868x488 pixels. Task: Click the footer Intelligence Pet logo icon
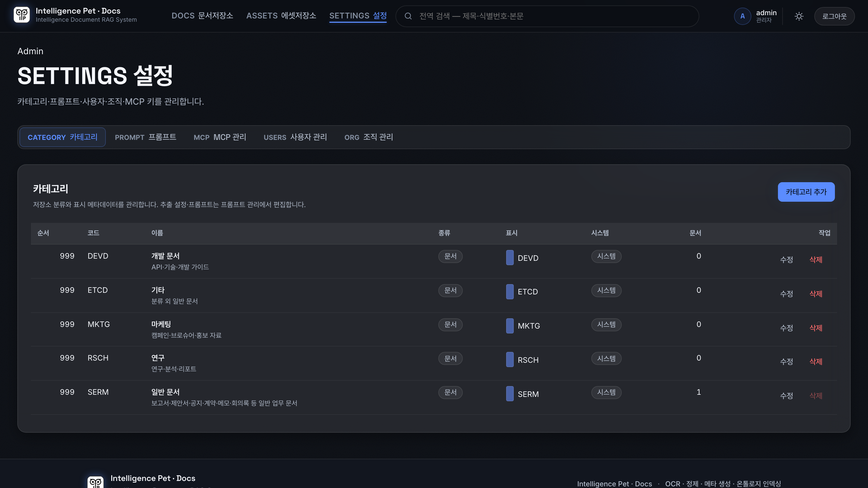(95, 482)
